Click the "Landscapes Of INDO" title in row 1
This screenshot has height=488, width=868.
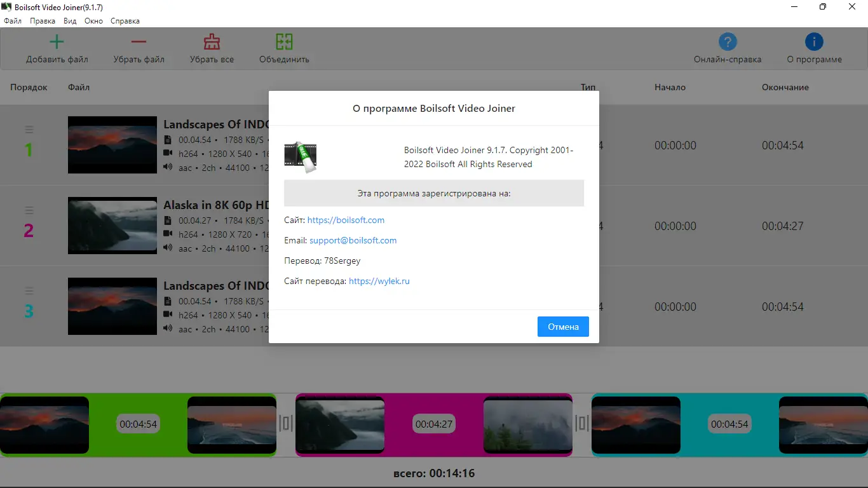tap(216, 125)
